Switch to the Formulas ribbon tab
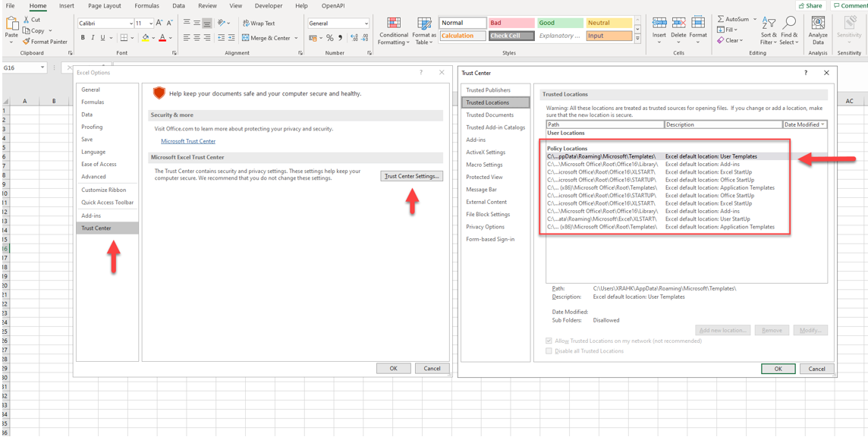The width and height of the screenshot is (868, 440). pos(146,6)
